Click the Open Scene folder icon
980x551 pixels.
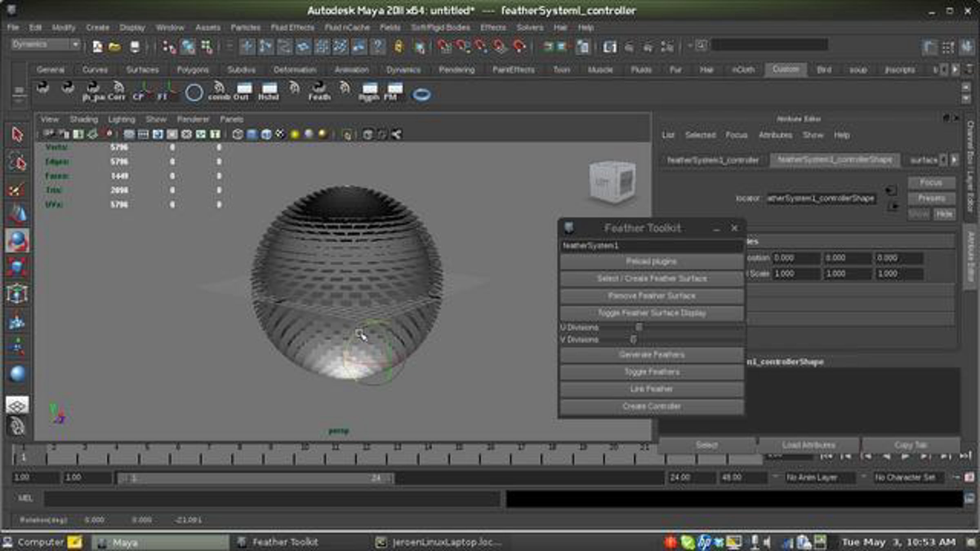coord(115,47)
